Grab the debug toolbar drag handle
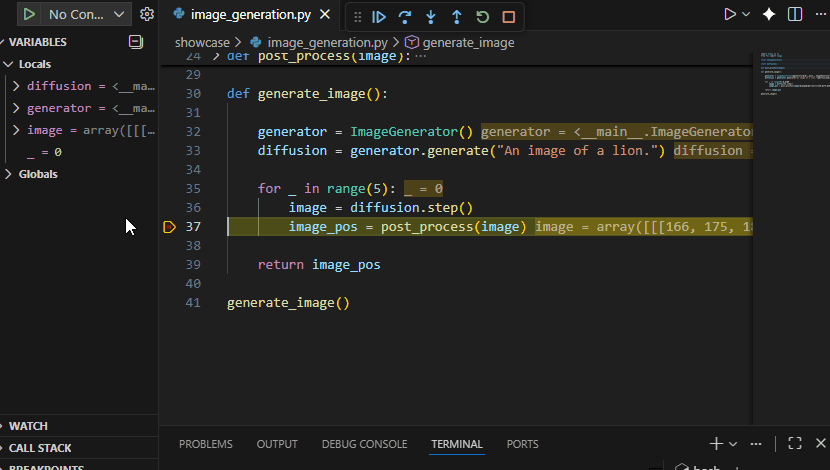830x470 pixels. (x=357, y=17)
